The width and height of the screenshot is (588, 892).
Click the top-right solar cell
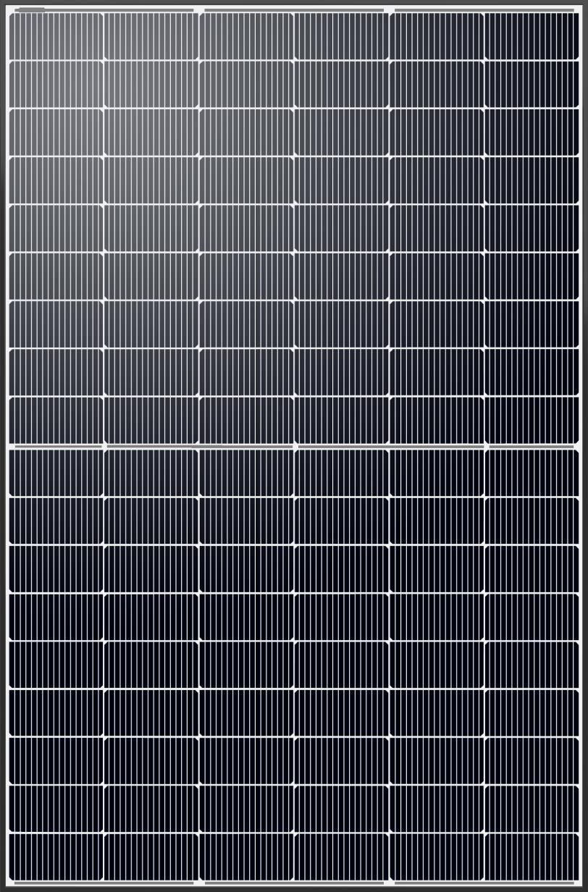click(x=532, y=36)
